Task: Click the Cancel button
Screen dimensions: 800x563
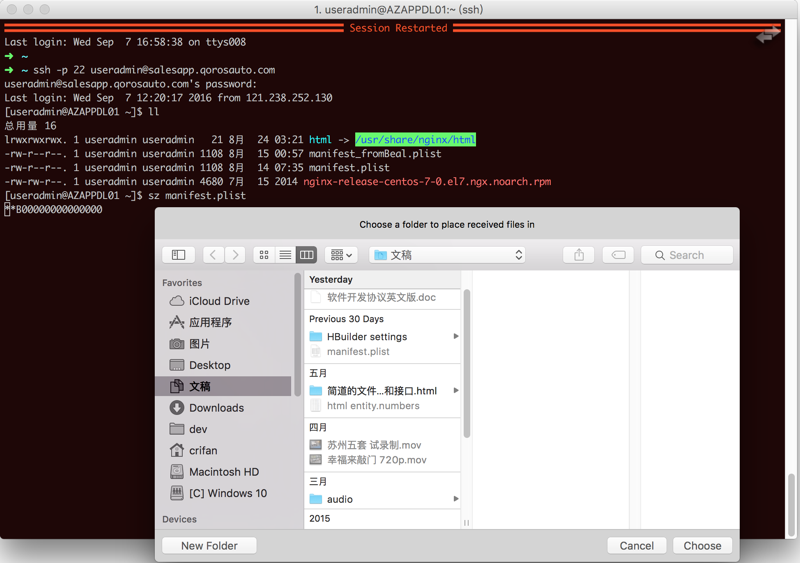Action: click(637, 546)
